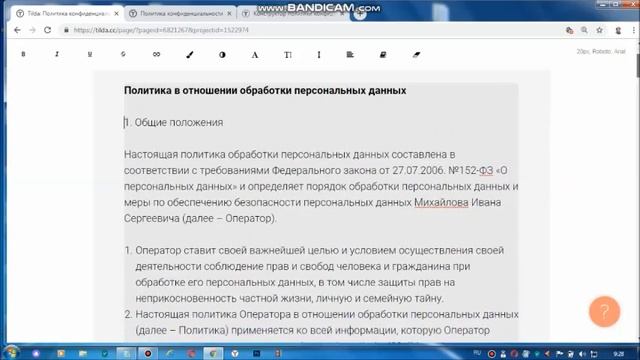Click the underlined 'ФЗ' in '№152-ФЗ'
The image size is (640, 360).
[486, 171]
